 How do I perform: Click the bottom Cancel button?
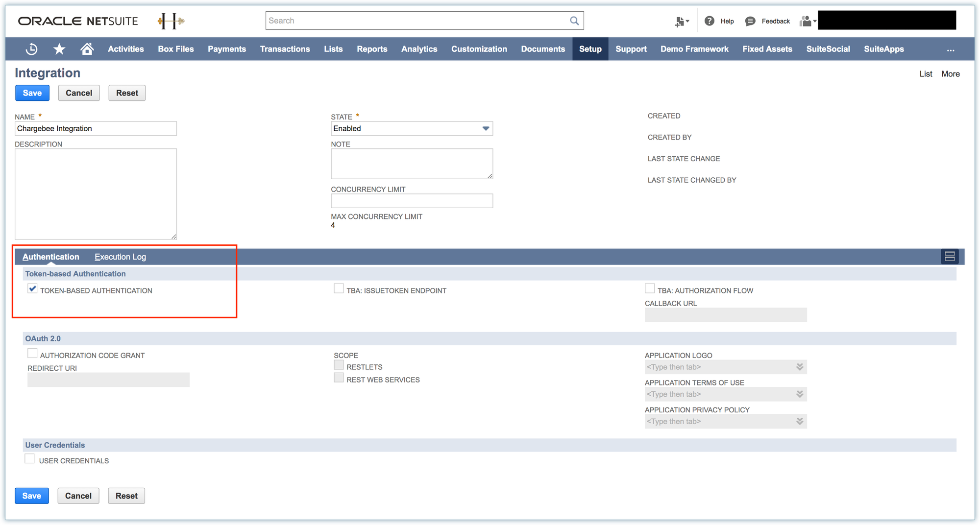click(78, 496)
